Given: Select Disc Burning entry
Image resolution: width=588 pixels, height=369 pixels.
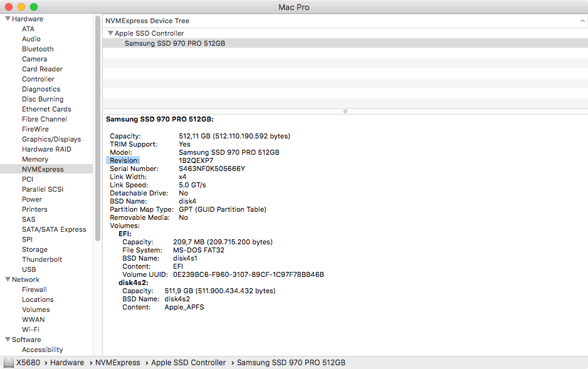Looking at the screenshot, I should pos(43,99).
